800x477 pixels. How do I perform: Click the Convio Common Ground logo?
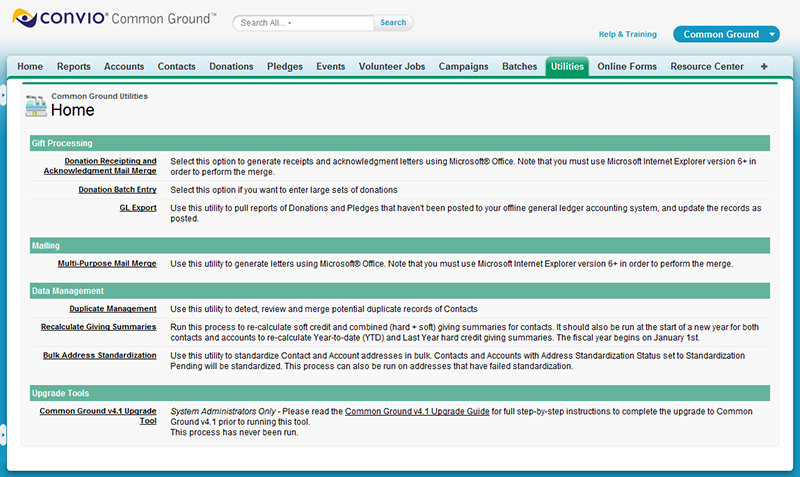click(x=112, y=20)
